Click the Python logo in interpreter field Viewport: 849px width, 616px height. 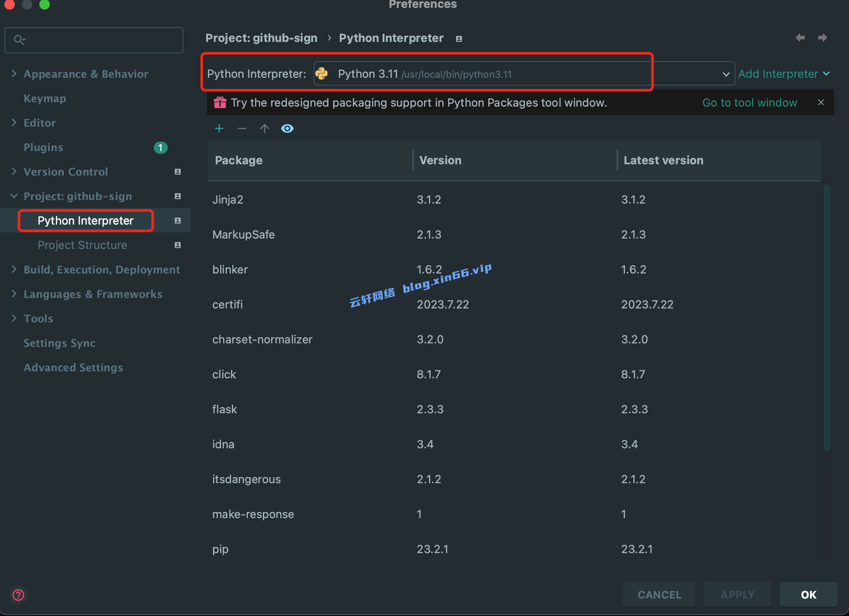click(x=322, y=73)
